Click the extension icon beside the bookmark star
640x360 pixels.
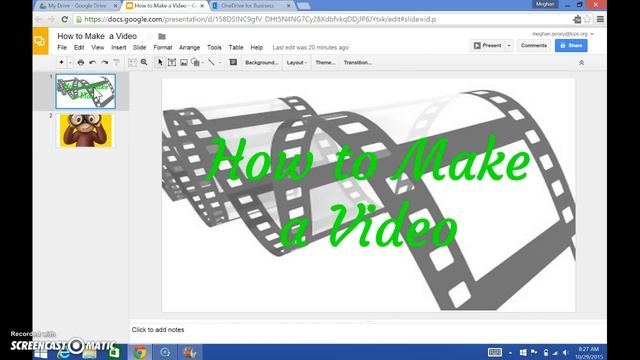(x=577, y=19)
